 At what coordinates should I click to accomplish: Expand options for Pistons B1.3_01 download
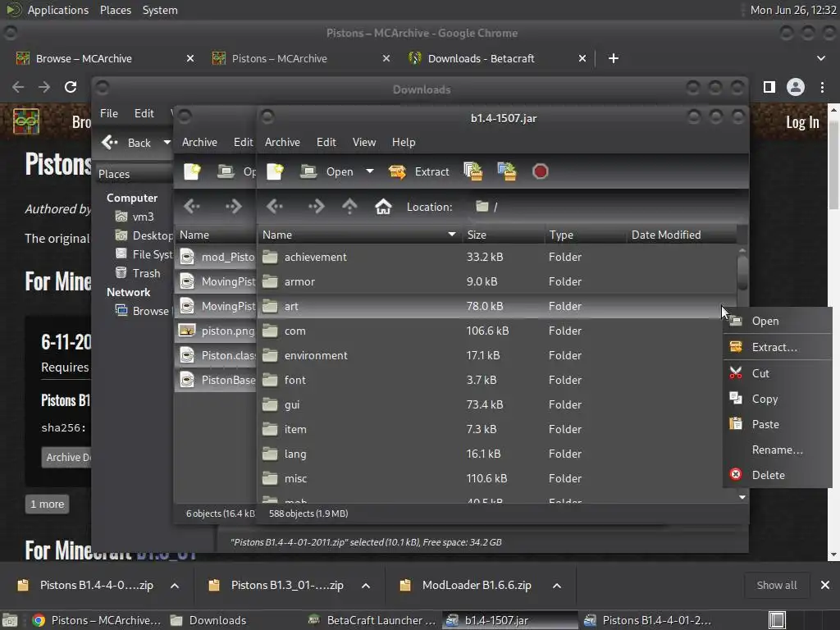pyautogui.click(x=366, y=586)
